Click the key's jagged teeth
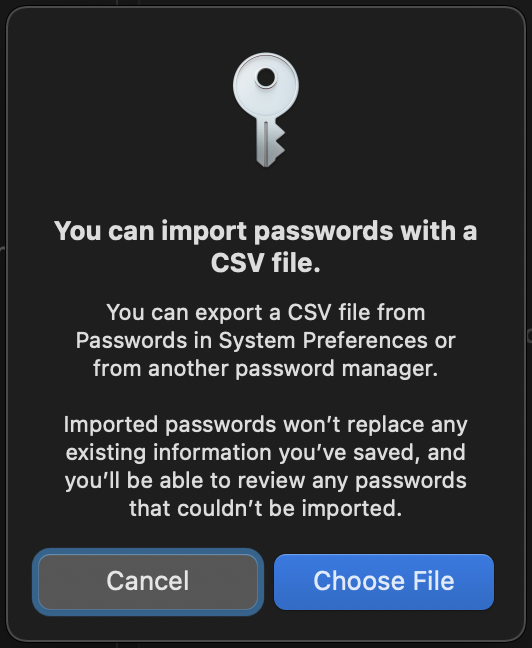 pos(278,140)
